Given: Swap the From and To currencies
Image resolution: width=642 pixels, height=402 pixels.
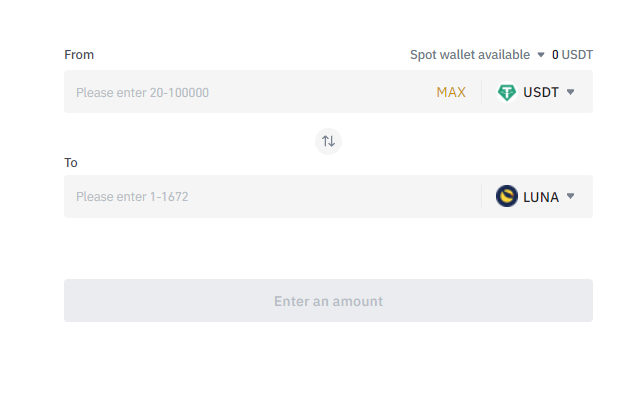Looking at the screenshot, I should [x=328, y=141].
